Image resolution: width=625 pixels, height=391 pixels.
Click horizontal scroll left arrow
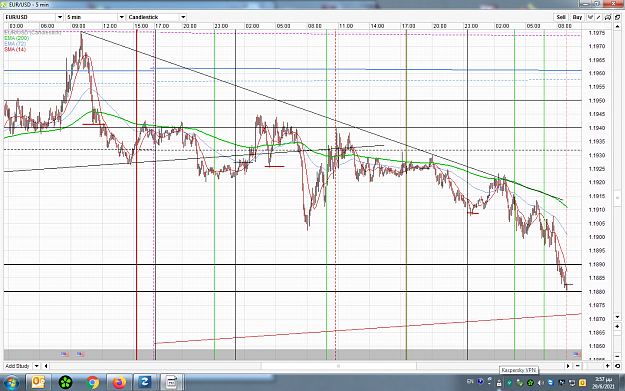pos(46,366)
